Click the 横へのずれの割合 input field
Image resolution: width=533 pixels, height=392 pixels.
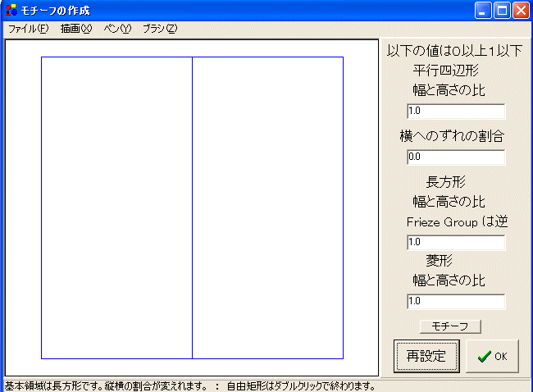456,157
